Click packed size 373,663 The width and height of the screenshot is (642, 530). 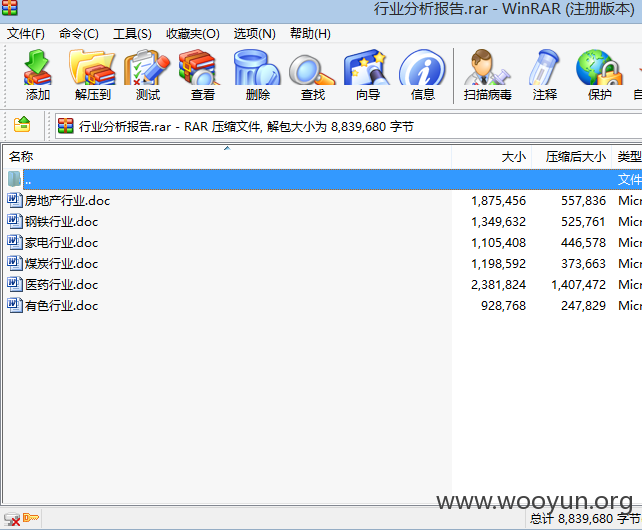(583, 263)
